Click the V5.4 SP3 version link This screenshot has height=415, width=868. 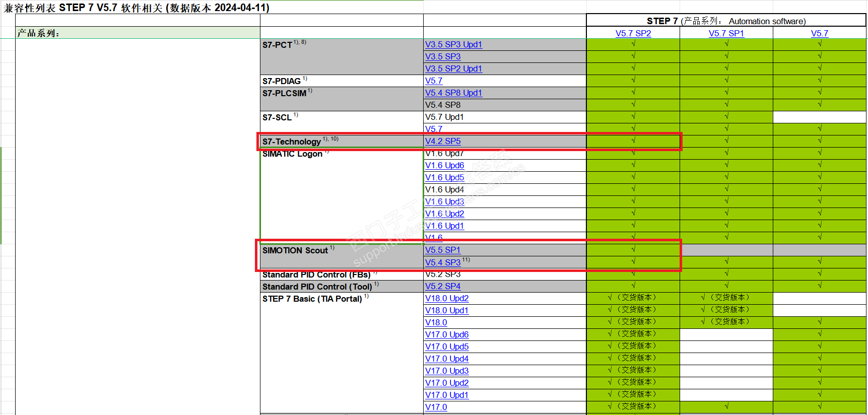(x=443, y=262)
